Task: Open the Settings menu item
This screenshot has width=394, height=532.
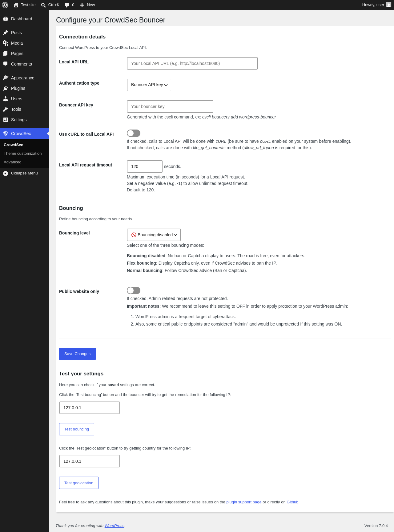Action: pyautogui.click(x=25, y=120)
